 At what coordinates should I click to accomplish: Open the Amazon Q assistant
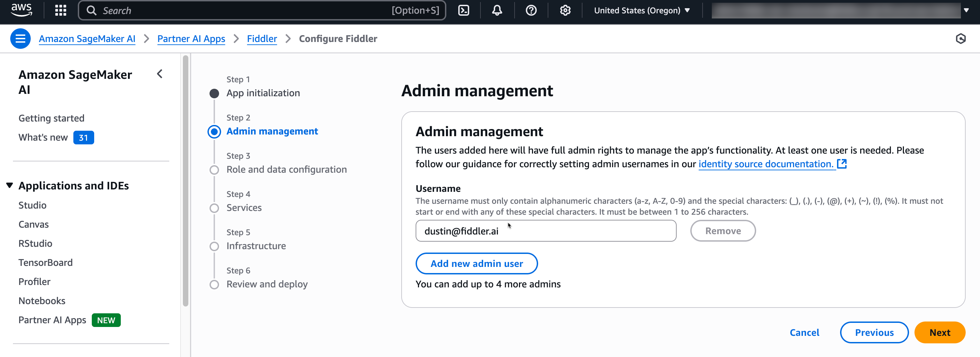pyautogui.click(x=961, y=39)
